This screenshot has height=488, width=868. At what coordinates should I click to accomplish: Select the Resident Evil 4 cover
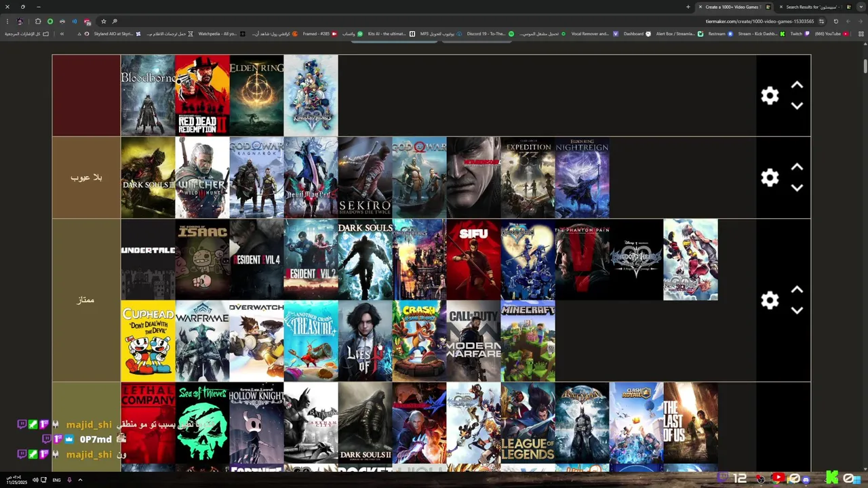point(256,260)
